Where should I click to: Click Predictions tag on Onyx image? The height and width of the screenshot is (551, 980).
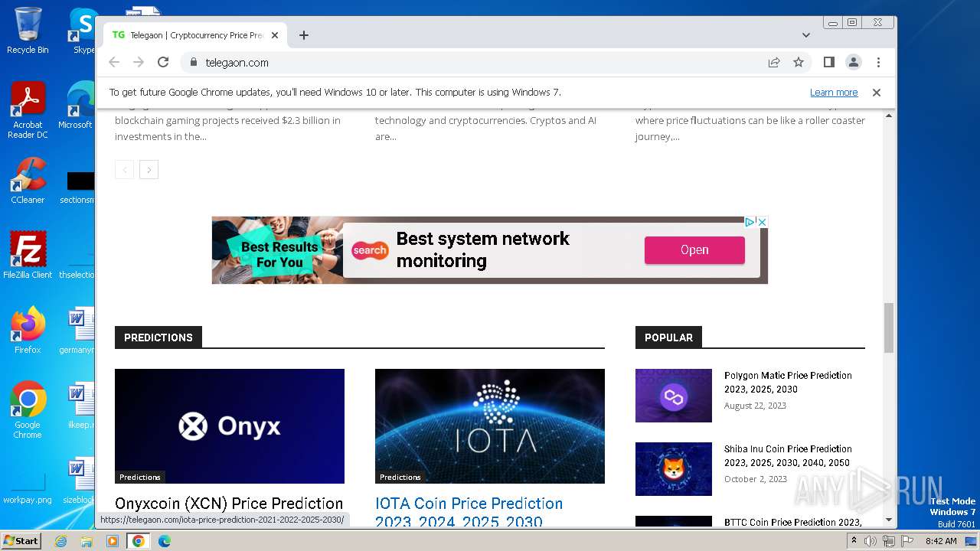(140, 477)
